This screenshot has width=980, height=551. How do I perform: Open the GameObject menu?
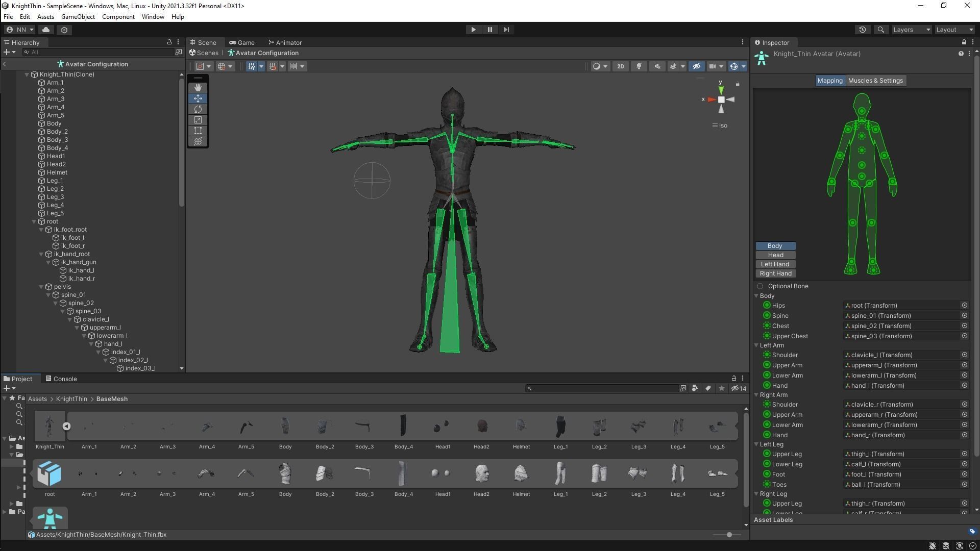click(78, 17)
